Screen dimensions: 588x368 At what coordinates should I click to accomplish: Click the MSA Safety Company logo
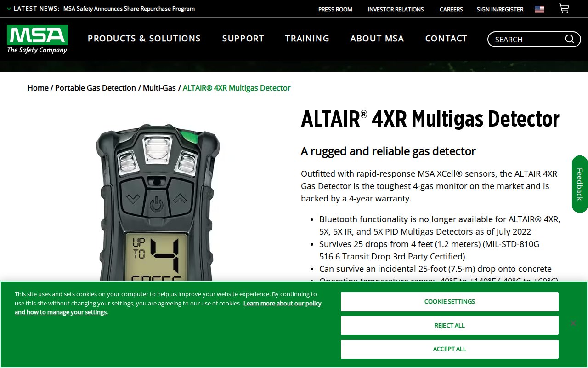tap(37, 39)
